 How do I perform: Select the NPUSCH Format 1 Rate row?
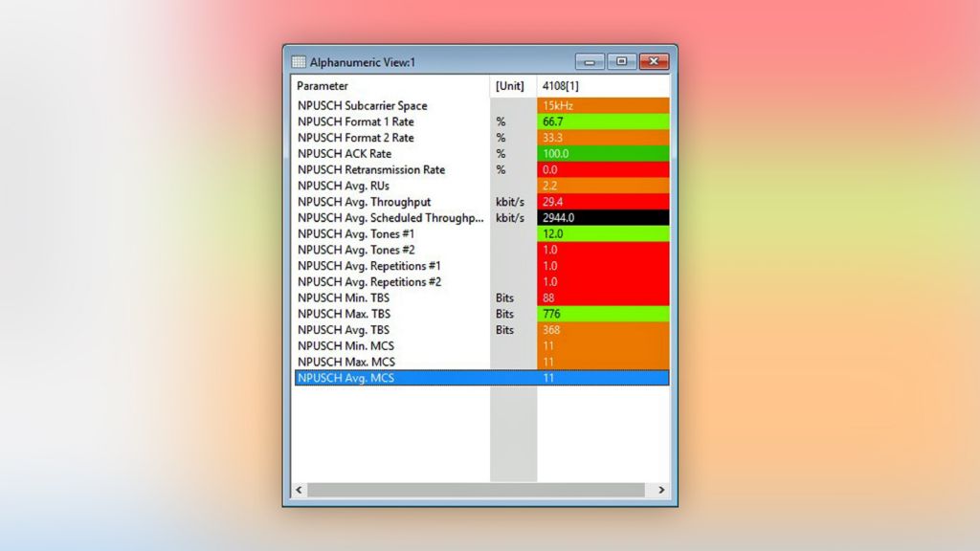click(x=356, y=122)
